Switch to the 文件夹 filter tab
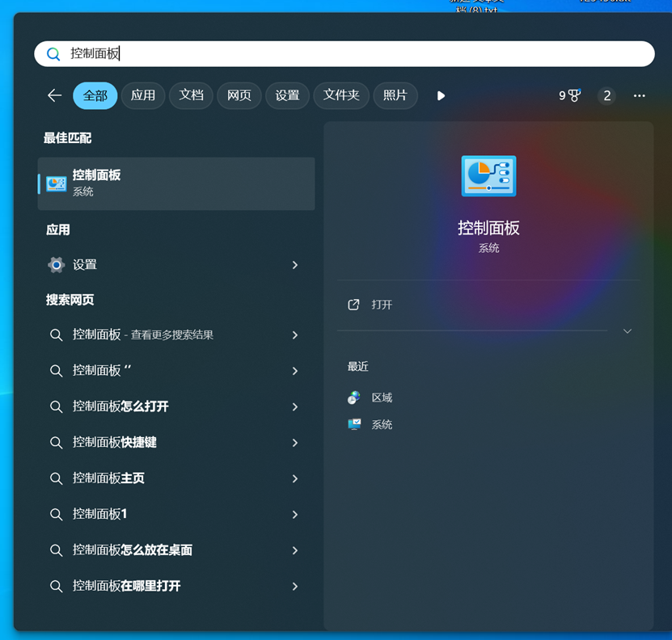This screenshot has width=672, height=640. (x=341, y=95)
